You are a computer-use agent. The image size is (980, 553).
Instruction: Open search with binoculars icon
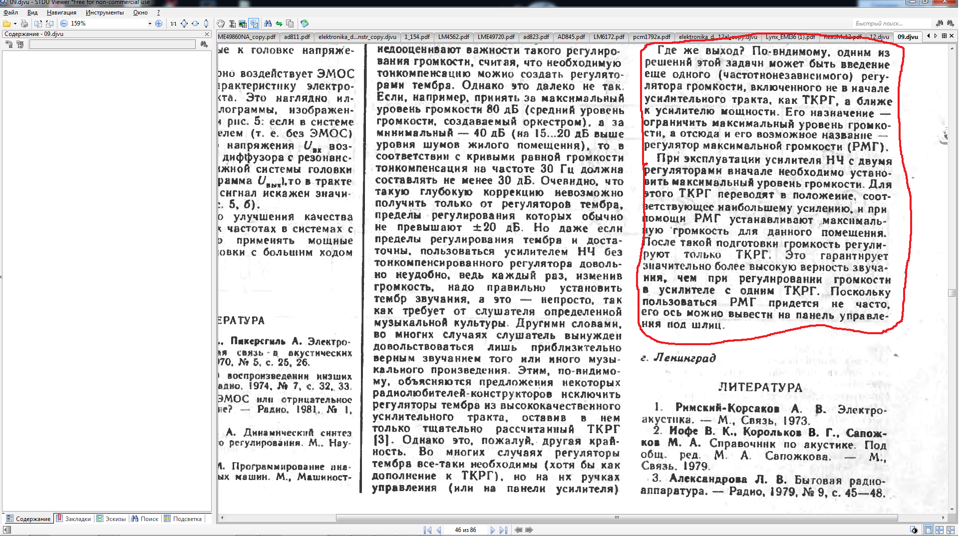[x=268, y=23]
